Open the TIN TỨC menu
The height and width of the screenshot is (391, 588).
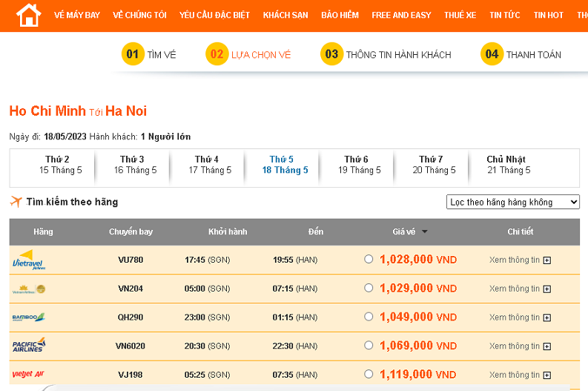click(x=505, y=16)
